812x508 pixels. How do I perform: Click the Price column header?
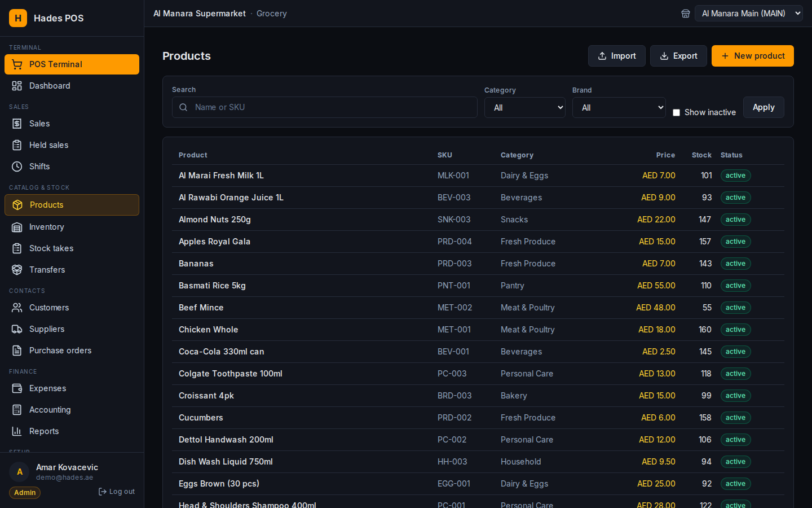(x=665, y=155)
